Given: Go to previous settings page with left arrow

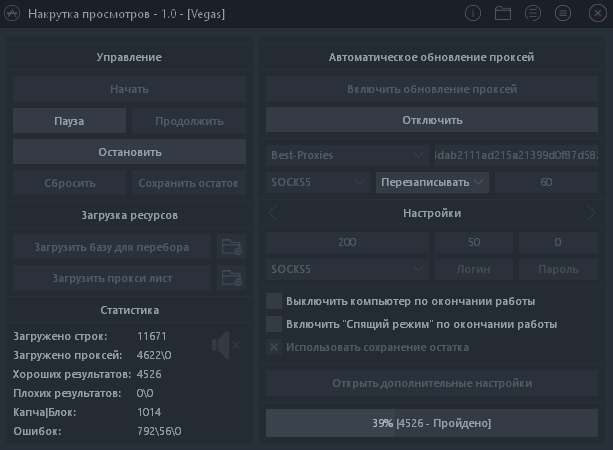Looking at the screenshot, I should coord(273,213).
